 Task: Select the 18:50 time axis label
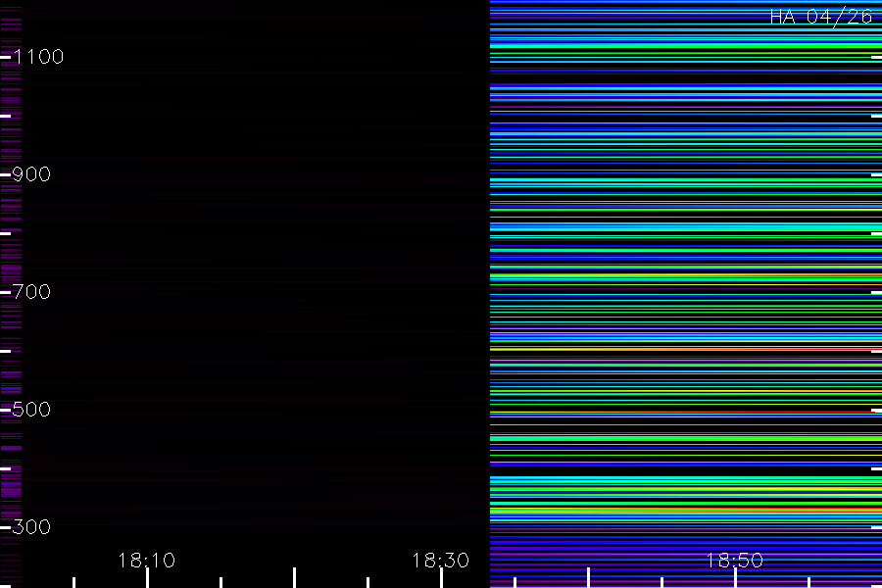point(735,561)
